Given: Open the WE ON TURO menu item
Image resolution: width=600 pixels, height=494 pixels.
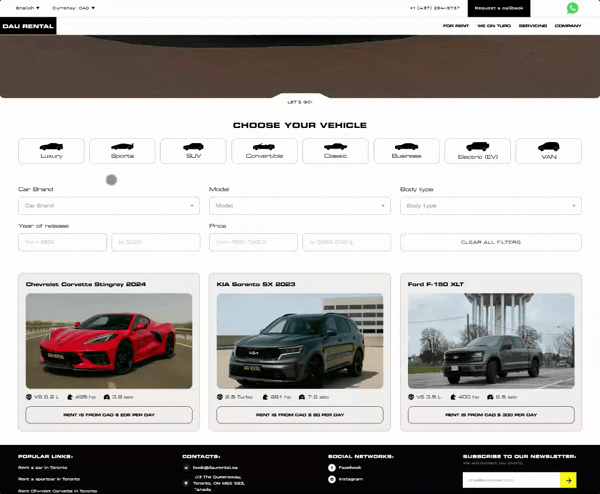Looking at the screenshot, I should (494, 26).
